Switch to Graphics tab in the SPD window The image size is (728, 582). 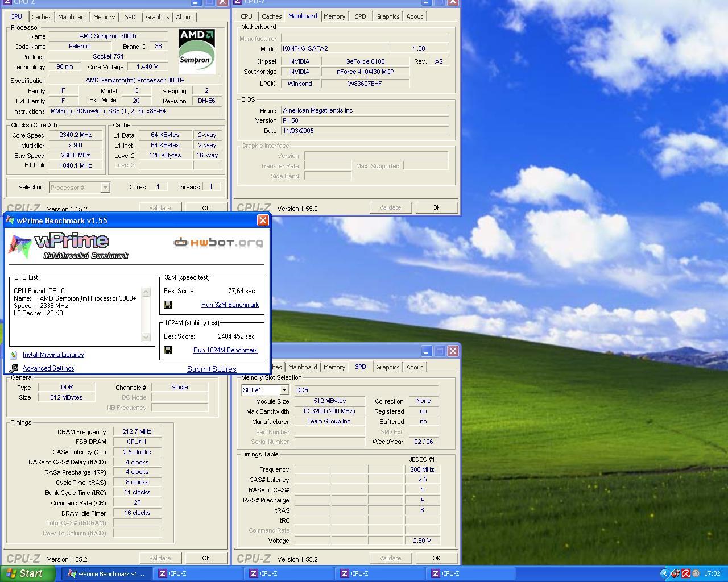click(388, 367)
